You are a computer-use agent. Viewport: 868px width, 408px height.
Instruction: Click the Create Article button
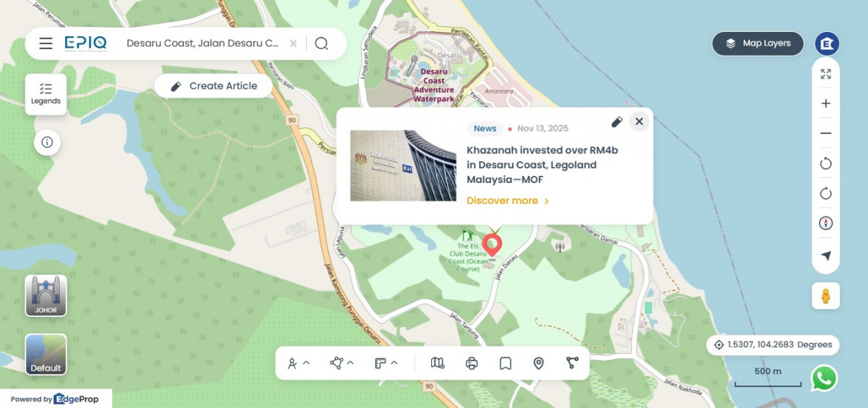pyautogui.click(x=213, y=86)
